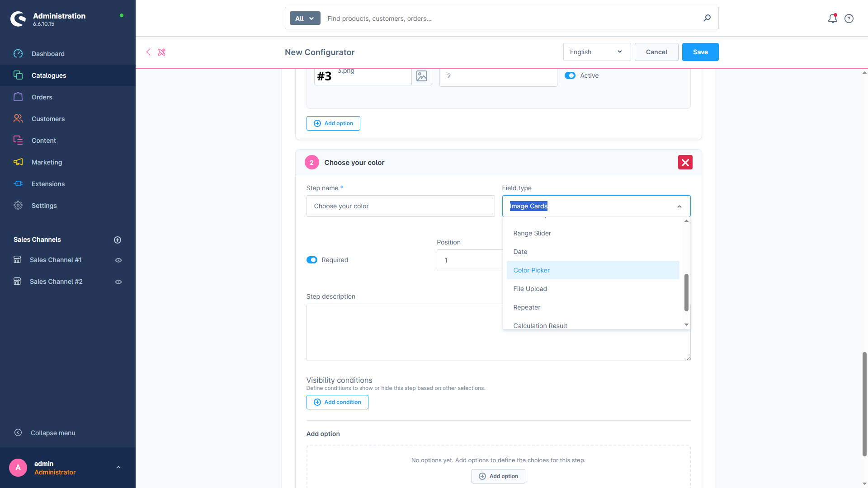Screen dimensions: 868x488
Task: Click the step number 2 badge
Action: click(311, 163)
